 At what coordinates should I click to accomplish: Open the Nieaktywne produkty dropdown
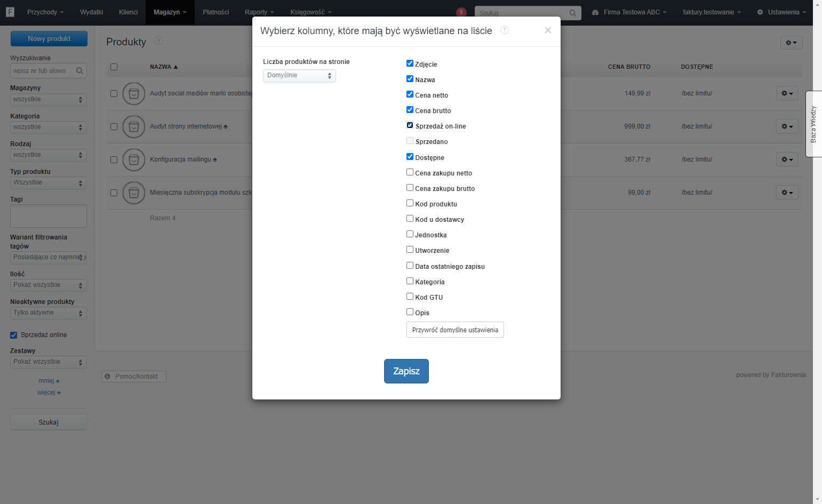[49, 313]
